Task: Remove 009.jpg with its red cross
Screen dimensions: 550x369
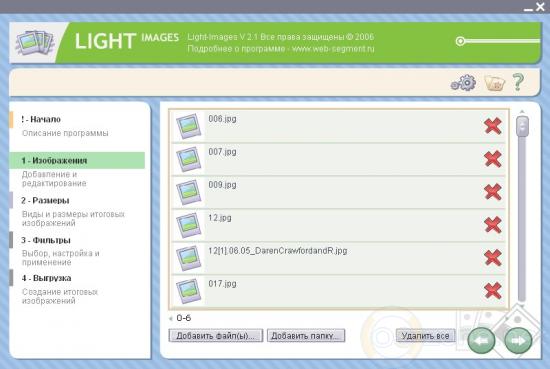Action: pos(492,192)
